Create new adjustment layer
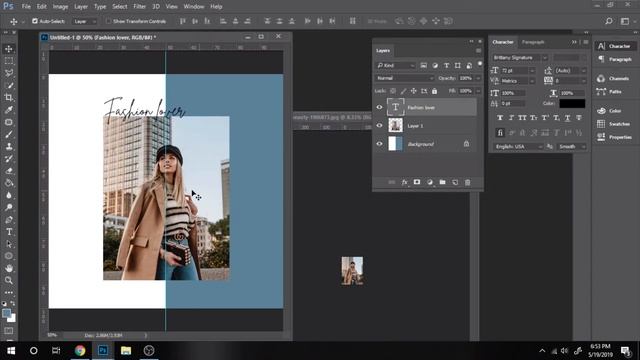This screenshot has height=360, width=640. [x=429, y=182]
